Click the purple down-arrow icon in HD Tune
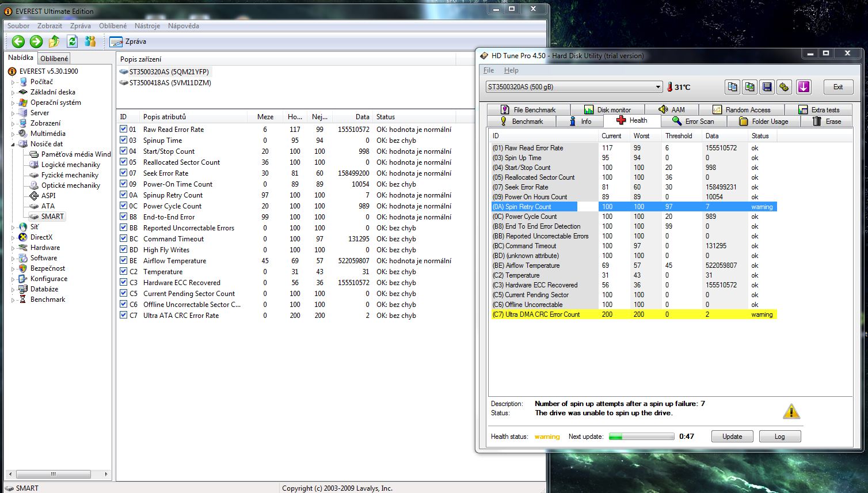The width and height of the screenshot is (868, 493). (804, 87)
